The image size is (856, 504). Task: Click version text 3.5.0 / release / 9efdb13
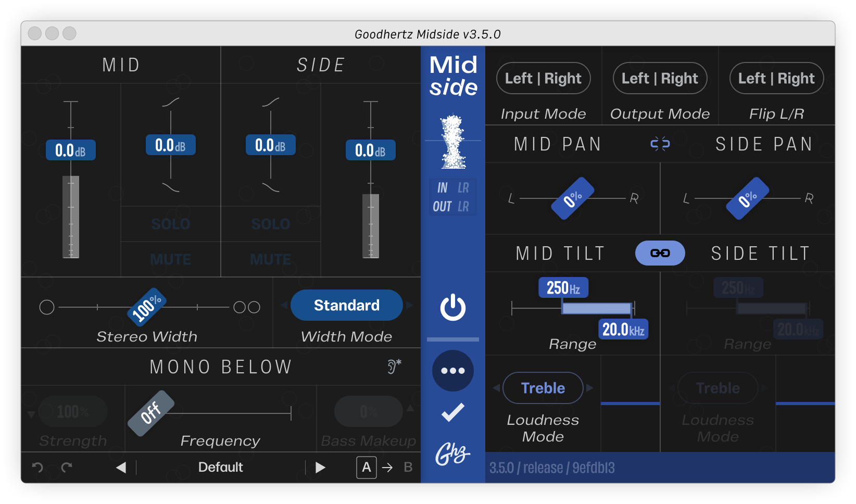coord(552,468)
